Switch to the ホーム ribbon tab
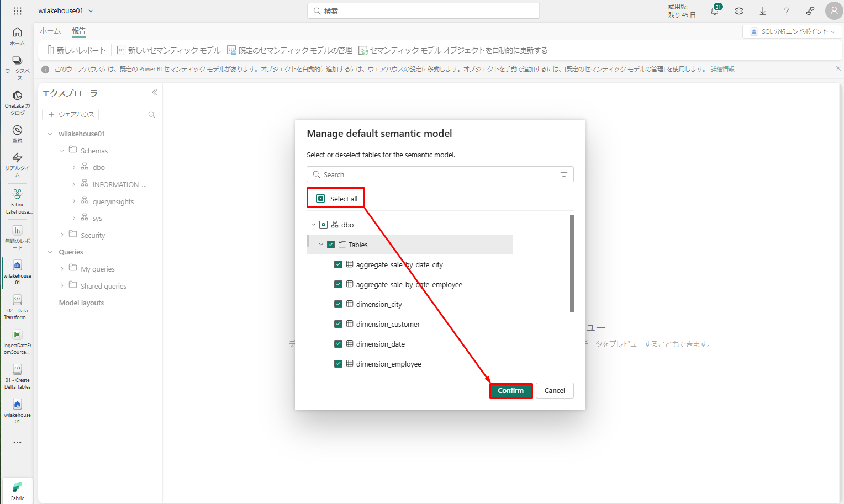This screenshot has width=844, height=504. coord(50,31)
